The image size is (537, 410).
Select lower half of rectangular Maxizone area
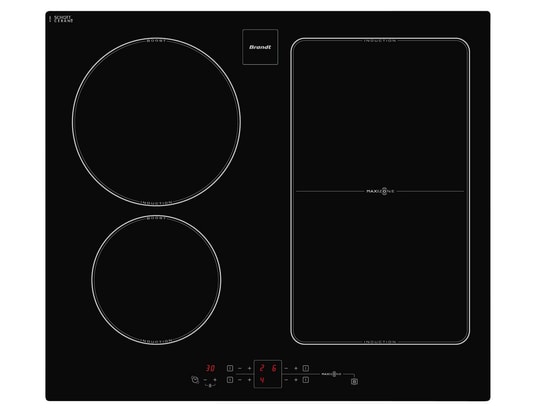pyautogui.click(x=380, y=268)
